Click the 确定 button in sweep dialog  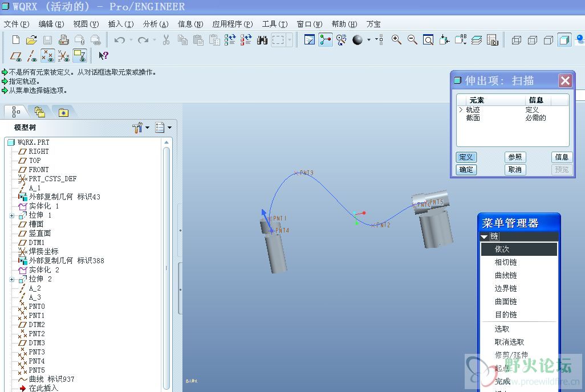(466, 170)
